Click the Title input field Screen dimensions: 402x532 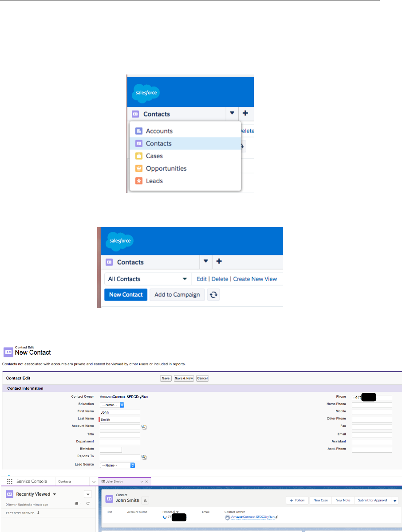[120, 435]
